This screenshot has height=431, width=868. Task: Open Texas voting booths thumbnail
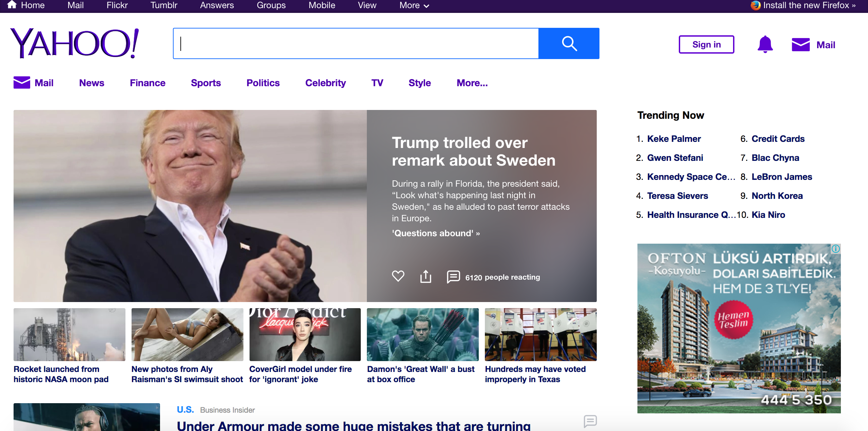point(541,335)
